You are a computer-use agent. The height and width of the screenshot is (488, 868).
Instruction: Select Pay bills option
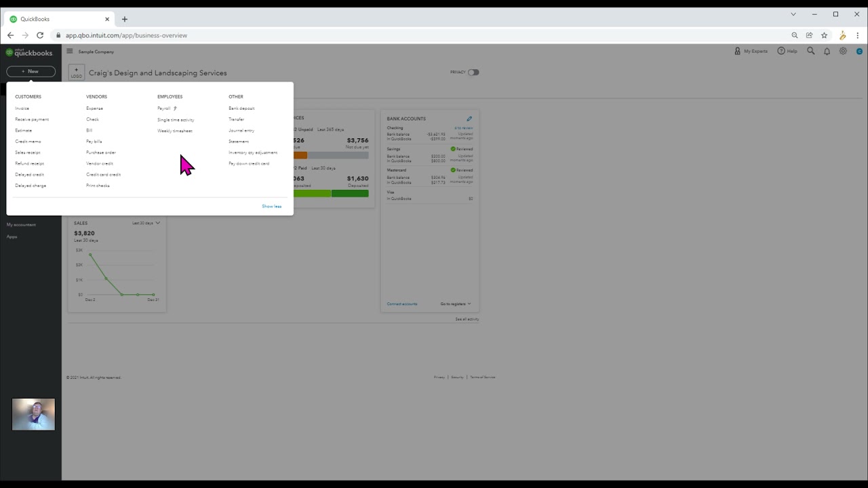94,142
